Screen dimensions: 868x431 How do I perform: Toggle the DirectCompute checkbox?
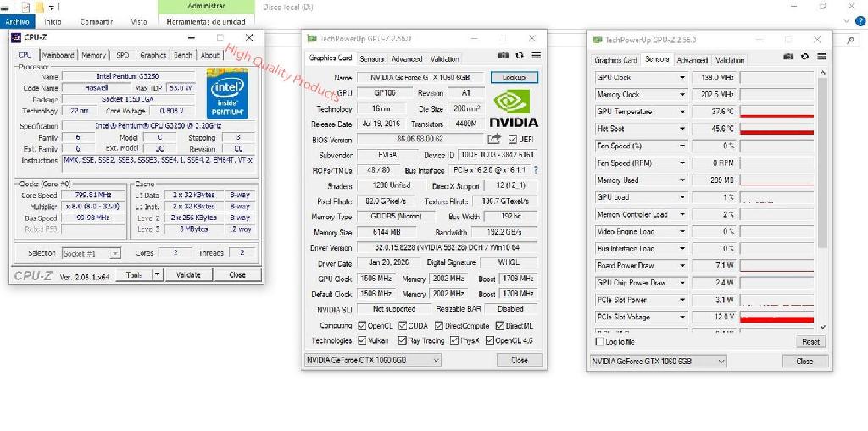pos(439,326)
